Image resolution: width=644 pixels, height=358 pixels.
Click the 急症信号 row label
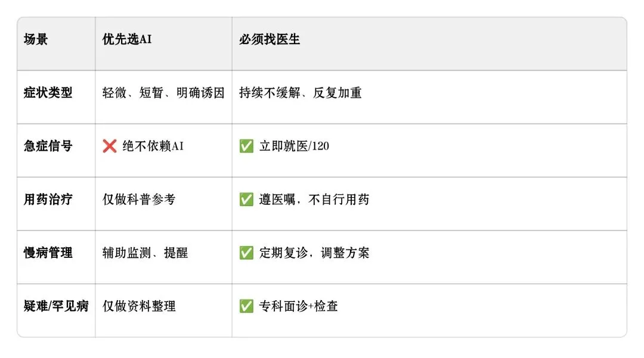coord(48,146)
